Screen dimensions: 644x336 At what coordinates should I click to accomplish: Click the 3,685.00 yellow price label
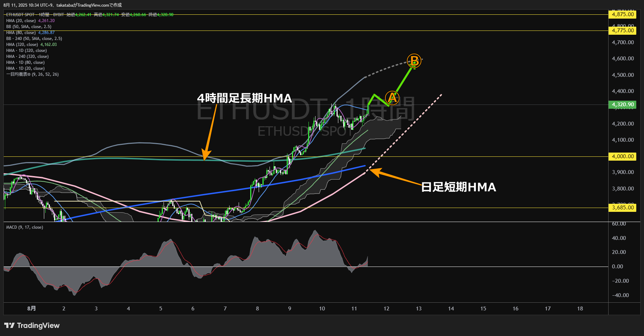(623, 208)
